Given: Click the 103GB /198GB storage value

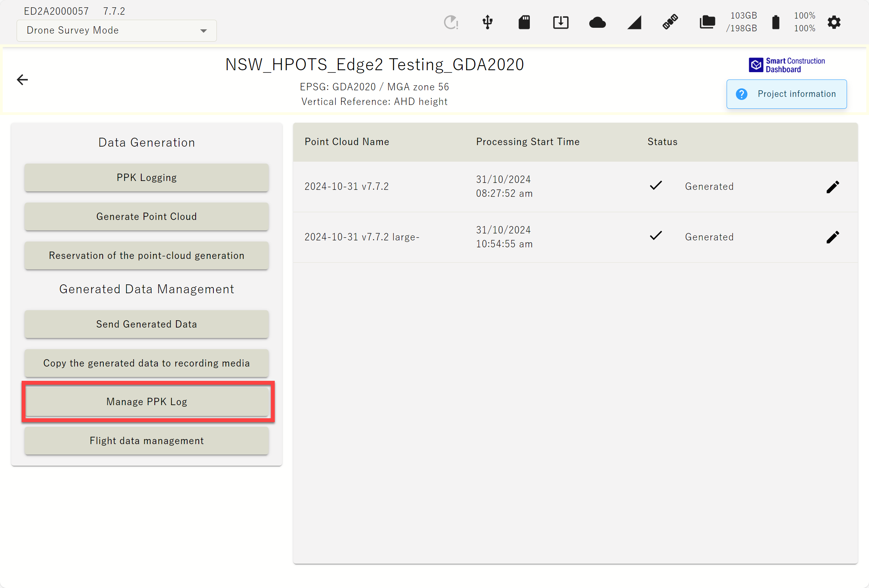Looking at the screenshot, I should pyautogui.click(x=742, y=22).
